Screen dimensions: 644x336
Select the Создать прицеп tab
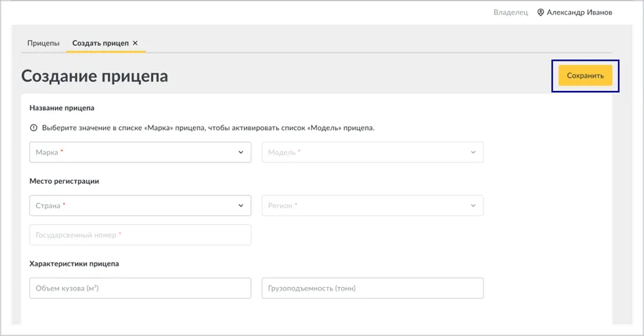click(x=100, y=43)
